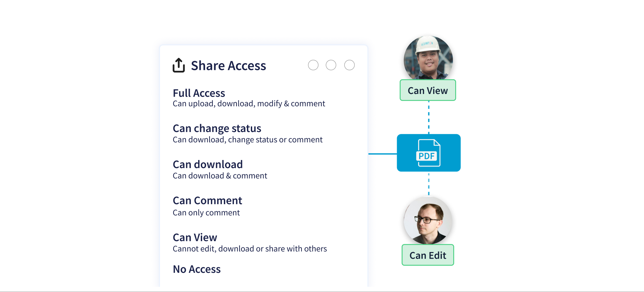Choose the Can change status option
This screenshot has width=644, height=292.
pyautogui.click(x=217, y=128)
